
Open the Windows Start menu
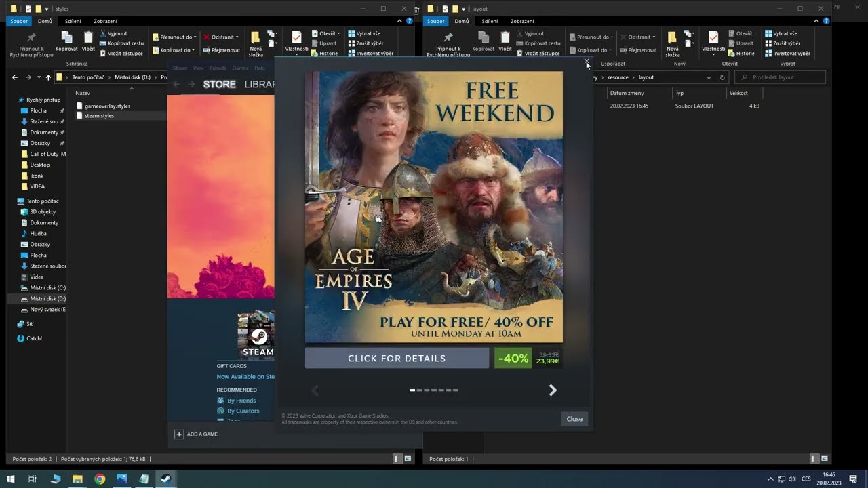10,479
